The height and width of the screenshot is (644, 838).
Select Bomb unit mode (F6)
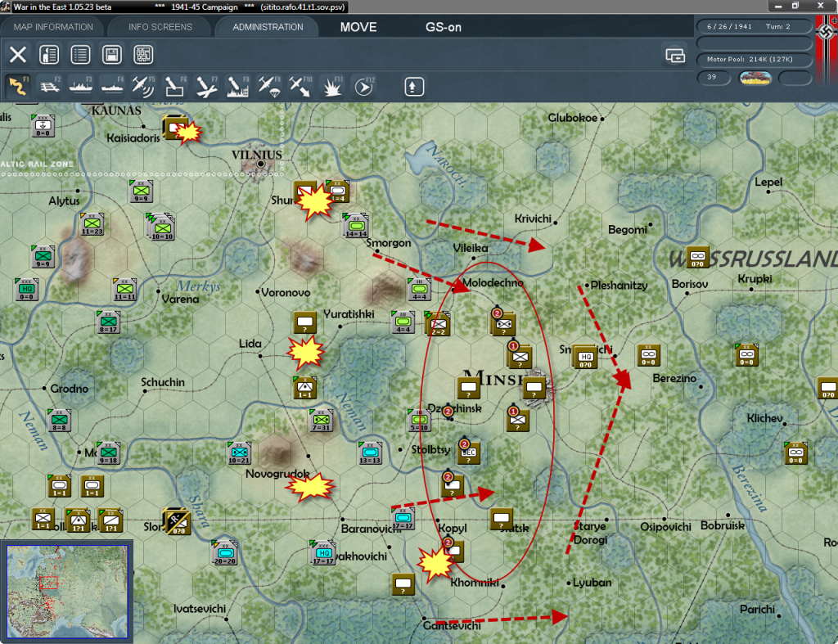175,87
